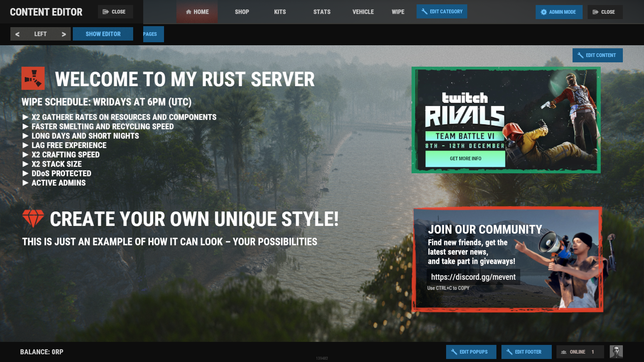Viewport: 644px width, 362px height.
Task: Click left arrow of position selector
Action: [x=17, y=34]
